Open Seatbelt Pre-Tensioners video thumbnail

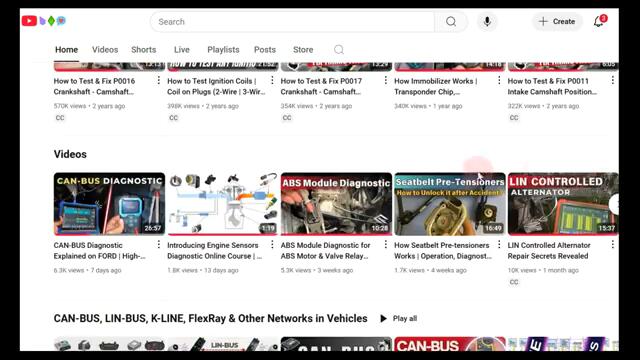point(450,204)
